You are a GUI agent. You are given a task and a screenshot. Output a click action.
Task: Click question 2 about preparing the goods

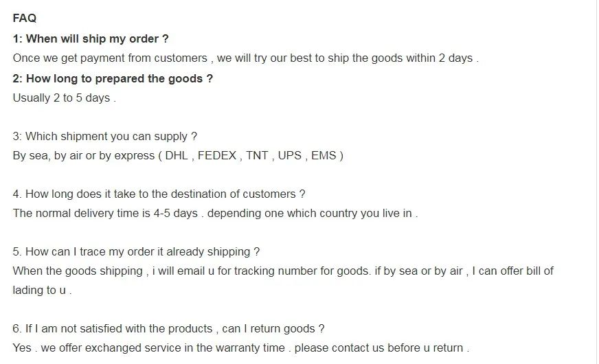tap(113, 78)
